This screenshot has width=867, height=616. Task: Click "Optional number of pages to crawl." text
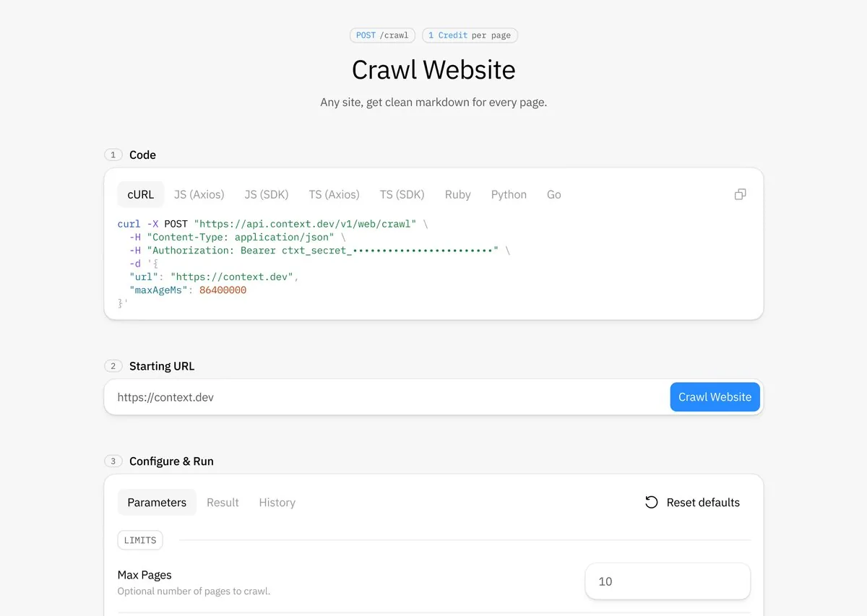tap(194, 591)
